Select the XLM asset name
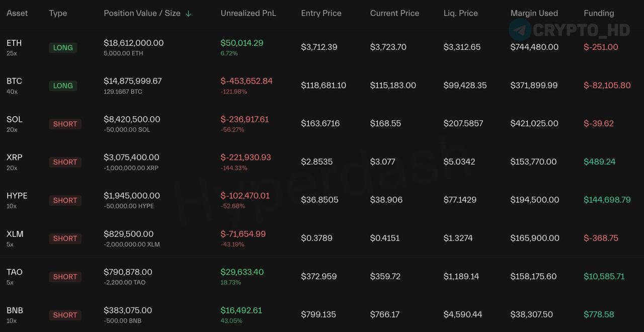 [x=15, y=233]
